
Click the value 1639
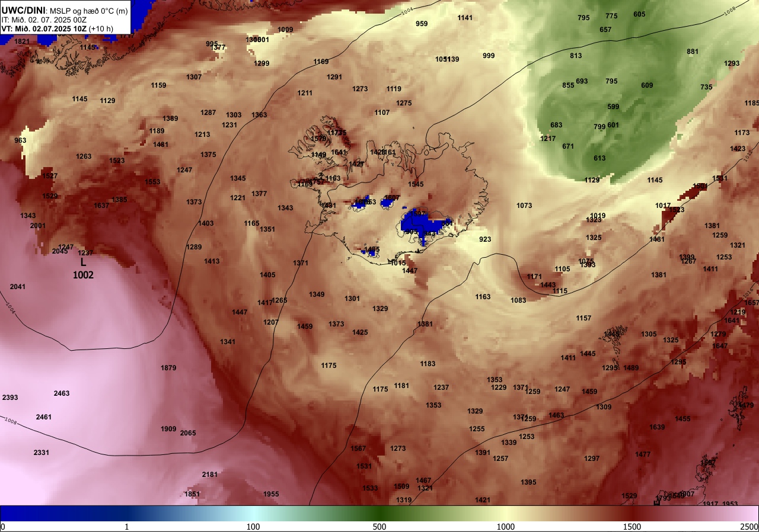[x=657, y=427]
